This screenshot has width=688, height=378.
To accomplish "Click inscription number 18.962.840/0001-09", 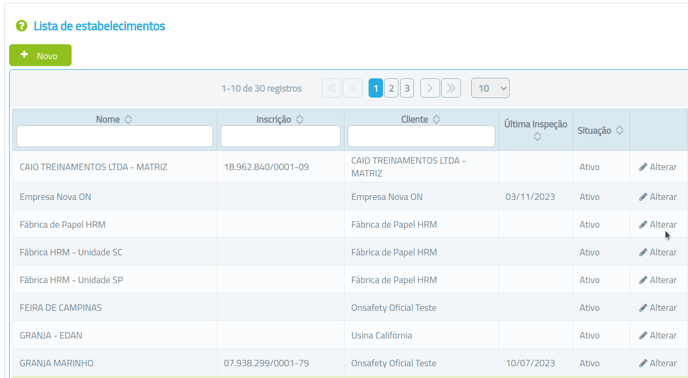I will pyautogui.click(x=266, y=167).
